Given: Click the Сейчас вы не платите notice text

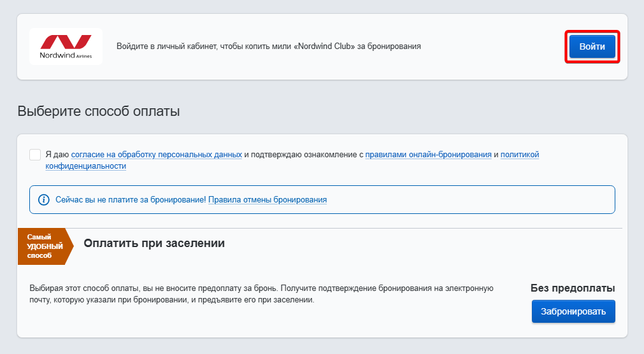Looking at the screenshot, I should [131, 200].
